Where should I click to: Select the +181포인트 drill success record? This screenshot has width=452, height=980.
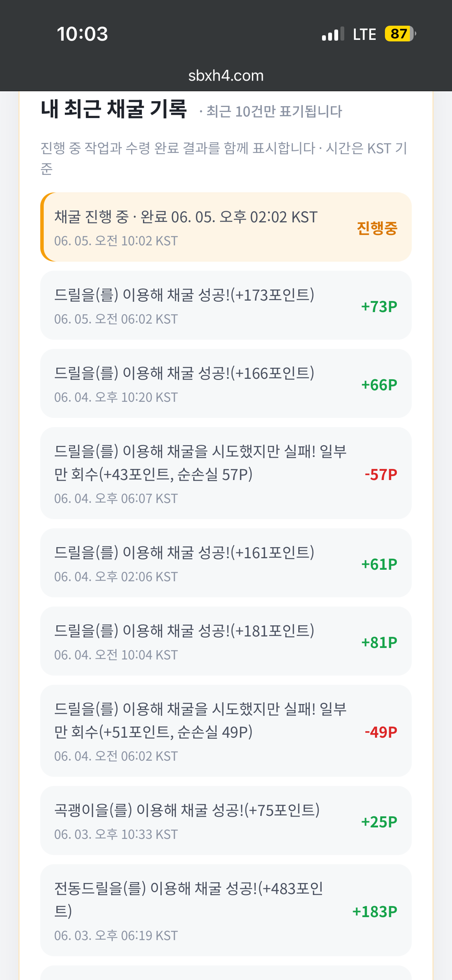(226, 641)
